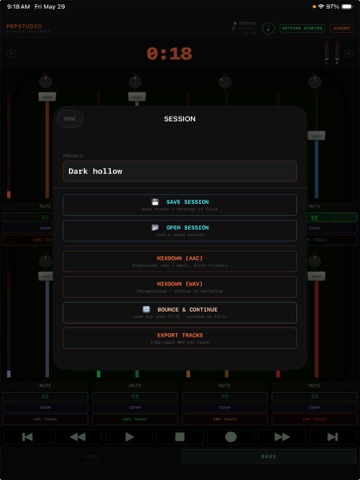
Task: Open EQ on third bottom-row track
Action: click(225, 397)
